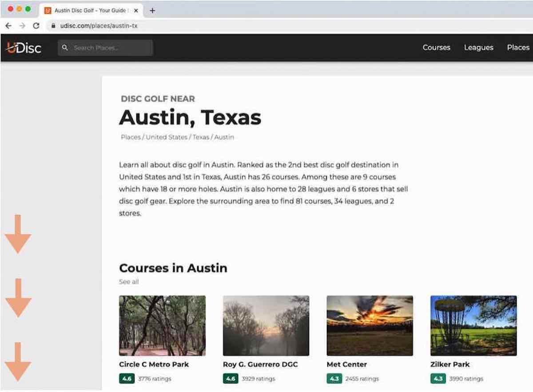Follow the Places breadcrumb link

[131, 137]
